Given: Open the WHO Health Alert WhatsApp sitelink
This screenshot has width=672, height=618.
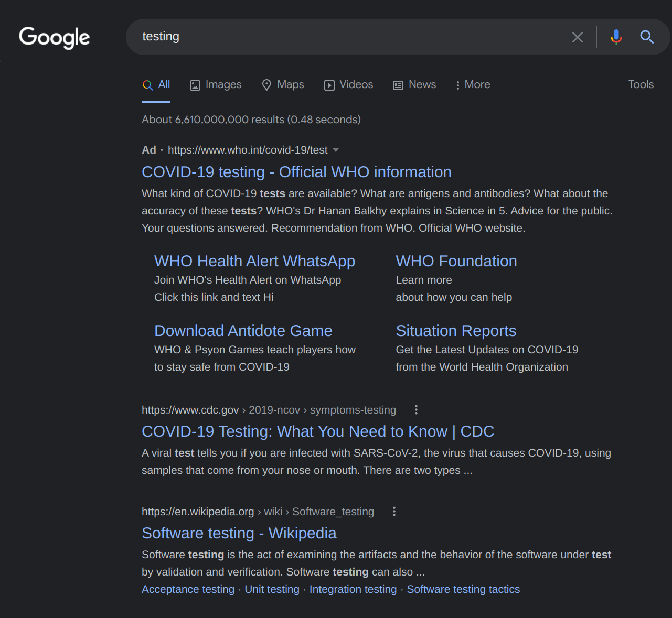Looking at the screenshot, I should pos(254,261).
